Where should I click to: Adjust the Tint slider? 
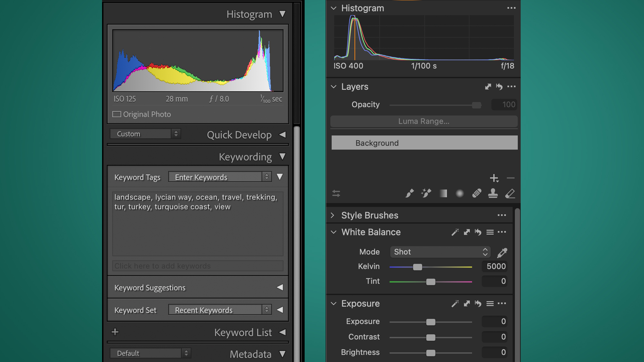point(431,282)
